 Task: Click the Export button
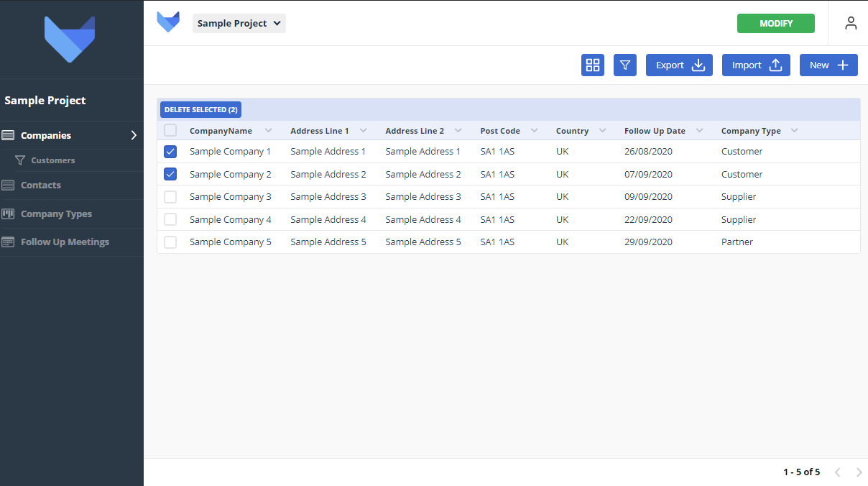(x=679, y=65)
